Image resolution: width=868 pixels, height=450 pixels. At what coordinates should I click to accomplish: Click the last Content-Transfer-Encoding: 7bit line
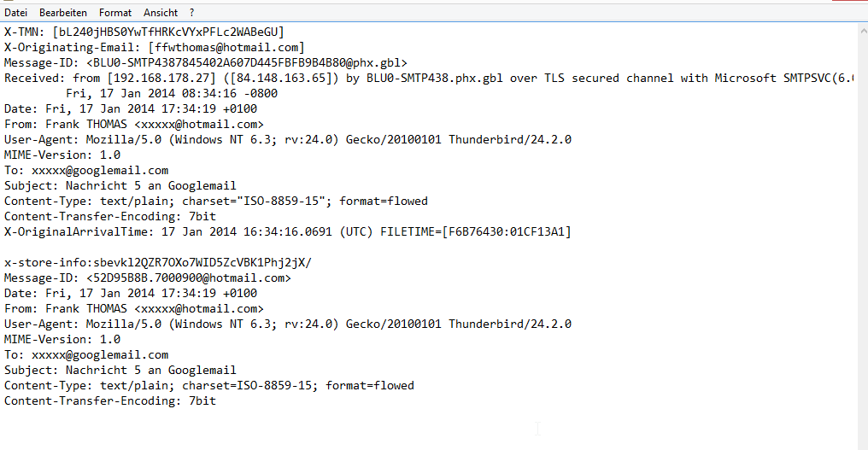(109, 401)
